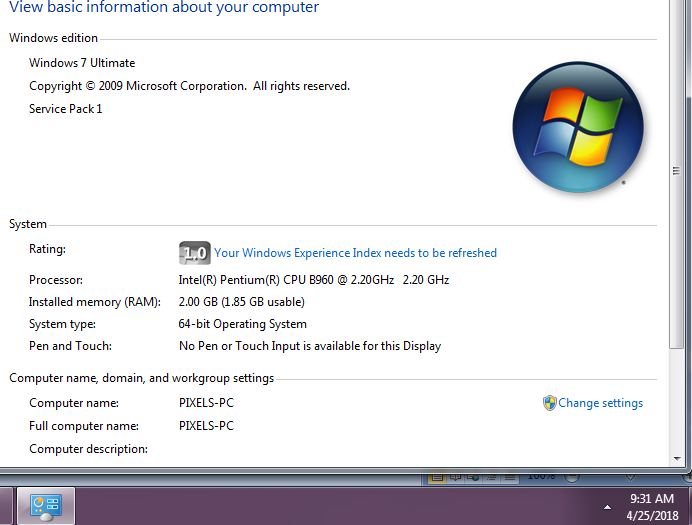Image resolution: width=692 pixels, height=525 pixels.
Task: Click the 'Windows 7 Ultimate' text
Action: 82,63
